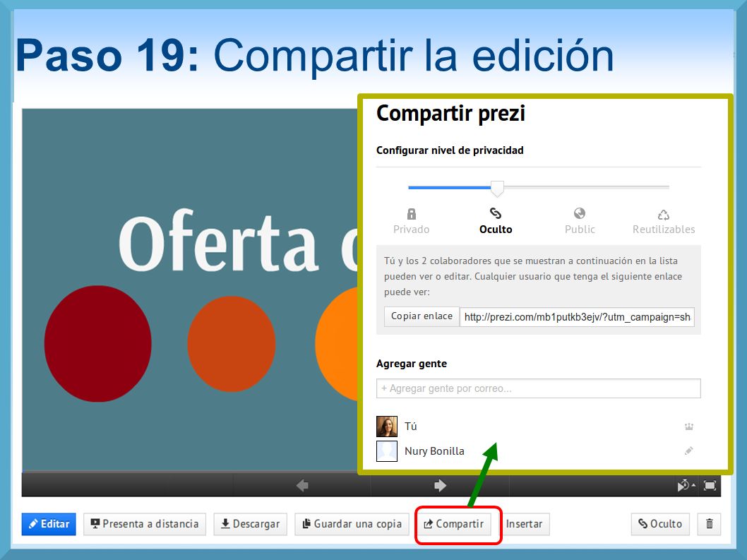The image size is (747, 560).
Task: Click the Nury Bonilla name
Action: point(434,451)
